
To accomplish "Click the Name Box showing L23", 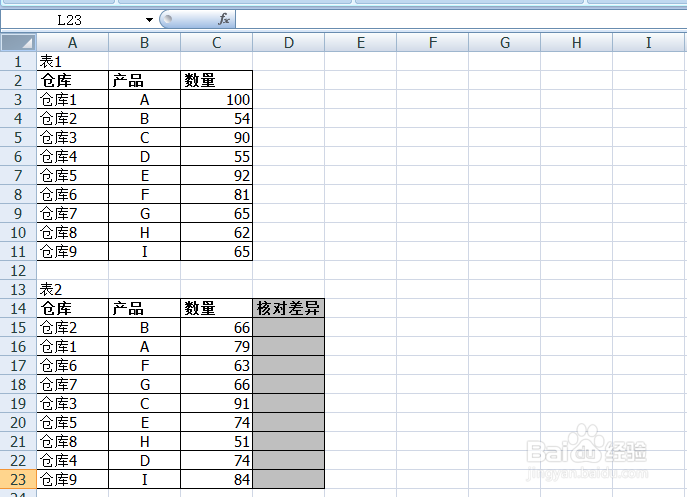I will 72,20.
